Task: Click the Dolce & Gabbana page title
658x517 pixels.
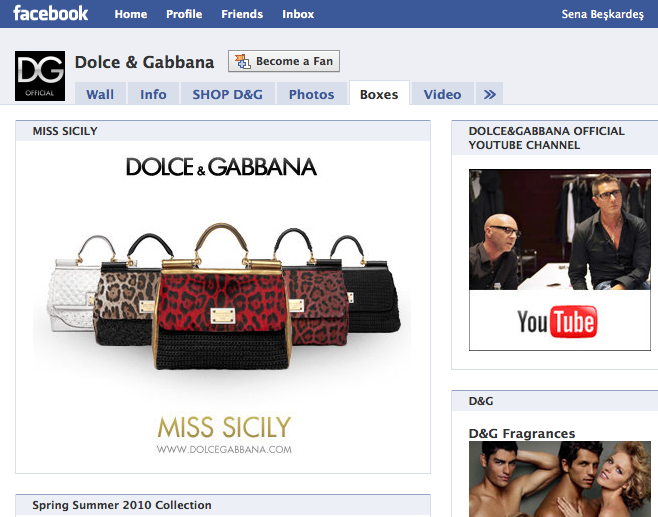Action: [144, 62]
